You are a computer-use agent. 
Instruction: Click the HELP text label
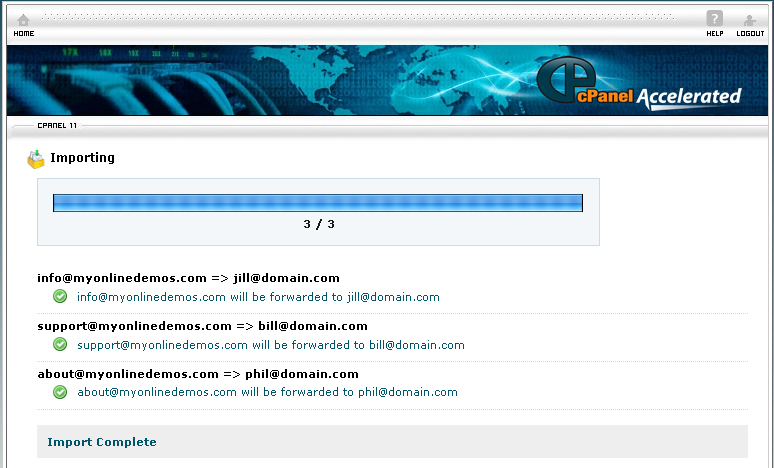(x=715, y=34)
